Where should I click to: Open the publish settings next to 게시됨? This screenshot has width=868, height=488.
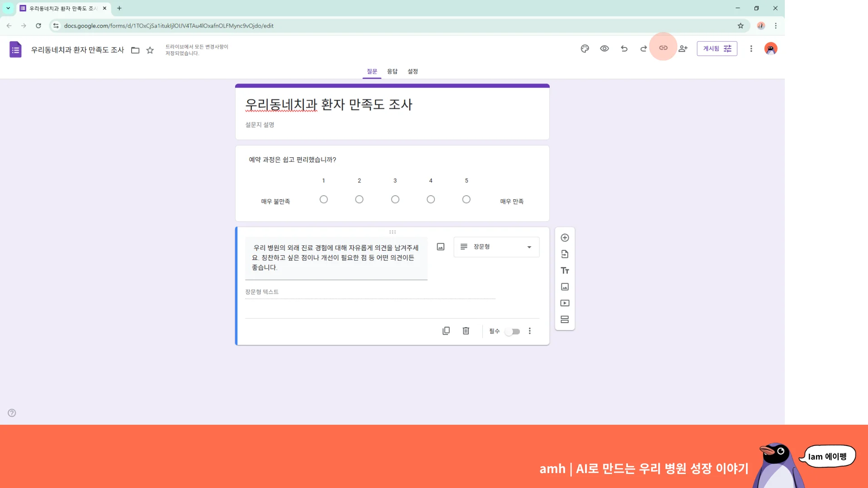click(727, 48)
